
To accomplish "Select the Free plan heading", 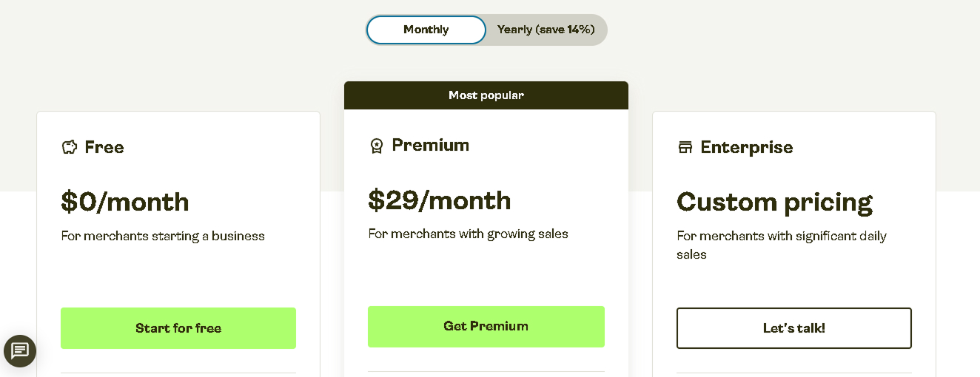I will [104, 147].
